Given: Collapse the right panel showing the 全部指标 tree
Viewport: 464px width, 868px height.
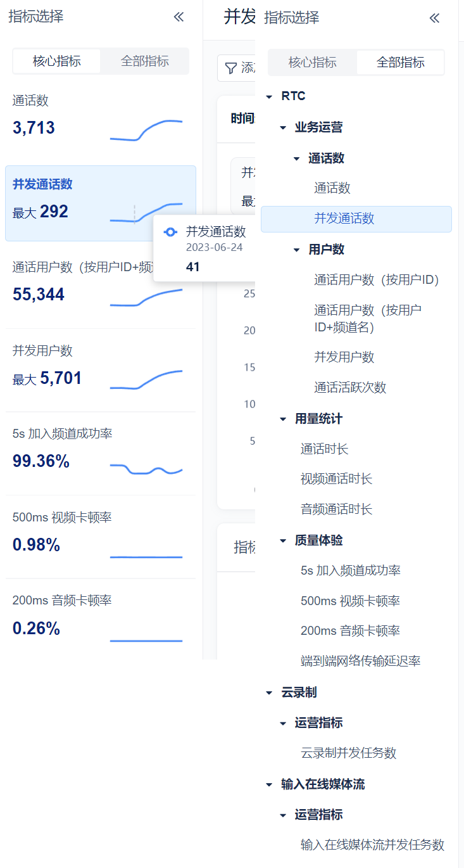Looking at the screenshot, I should pos(434,18).
